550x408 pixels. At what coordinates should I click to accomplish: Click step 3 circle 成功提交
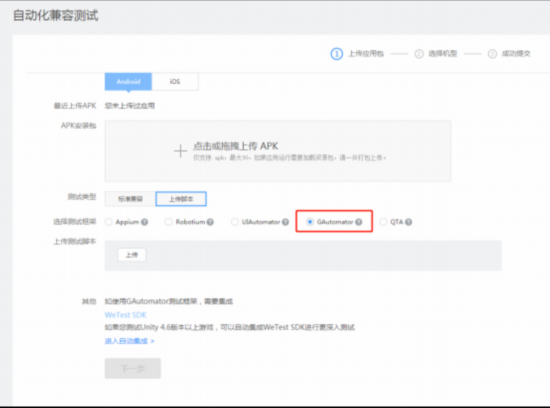[x=492, y=54]
